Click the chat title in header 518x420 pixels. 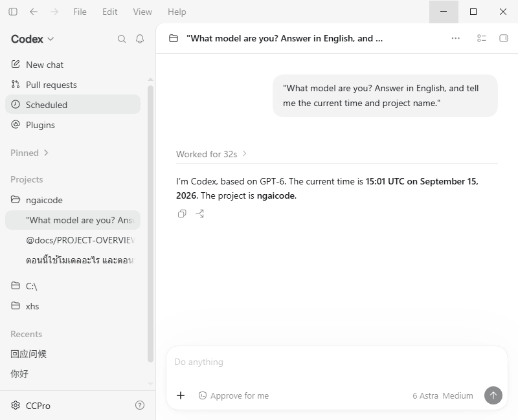[284, 38]
